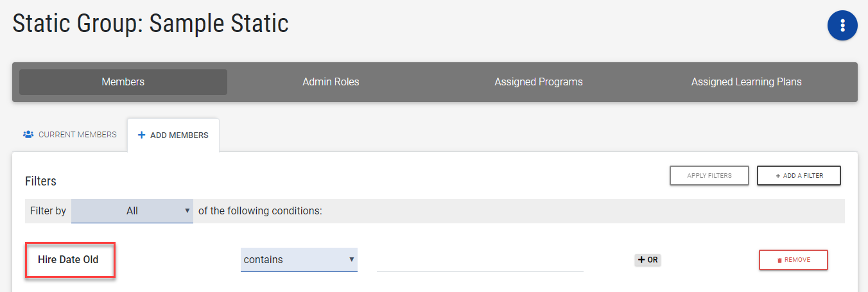Click the 'Filter by' label
The height and width of the screenshot is (292, 868).
(x=48, y=210)
